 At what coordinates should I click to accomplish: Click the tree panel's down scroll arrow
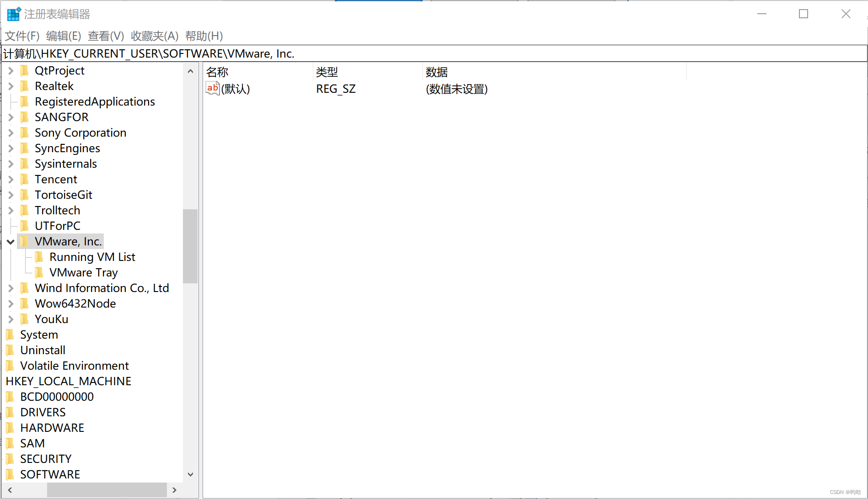coord(190,474)
